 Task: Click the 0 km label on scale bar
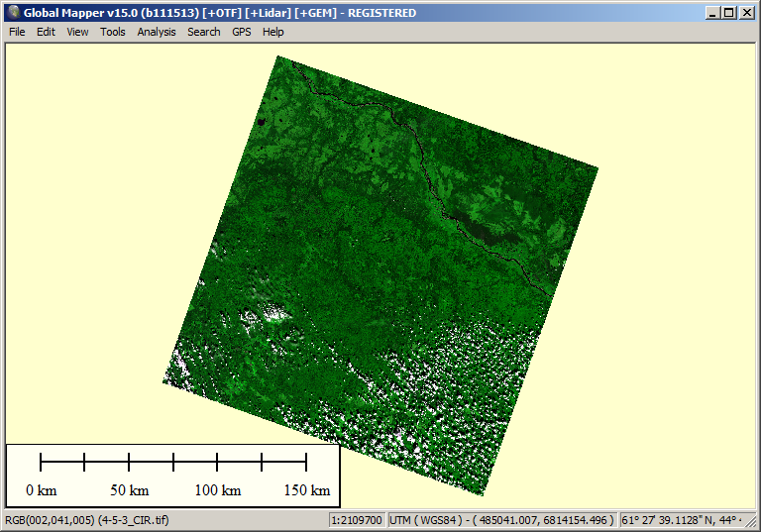pyautogui.click(x=42, y=490)
